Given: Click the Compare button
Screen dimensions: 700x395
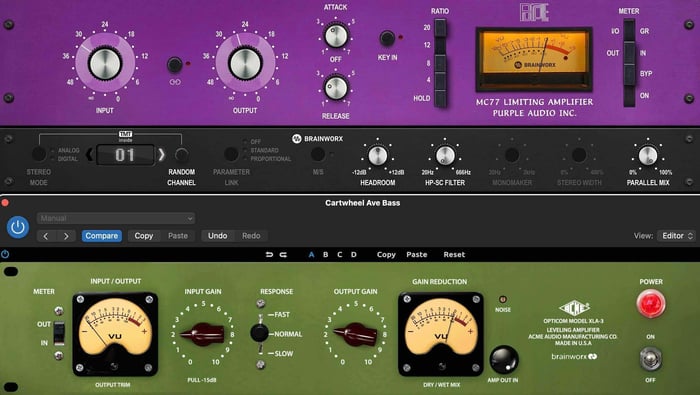Looking at the screenshot, I should click(x=102, y=236).
